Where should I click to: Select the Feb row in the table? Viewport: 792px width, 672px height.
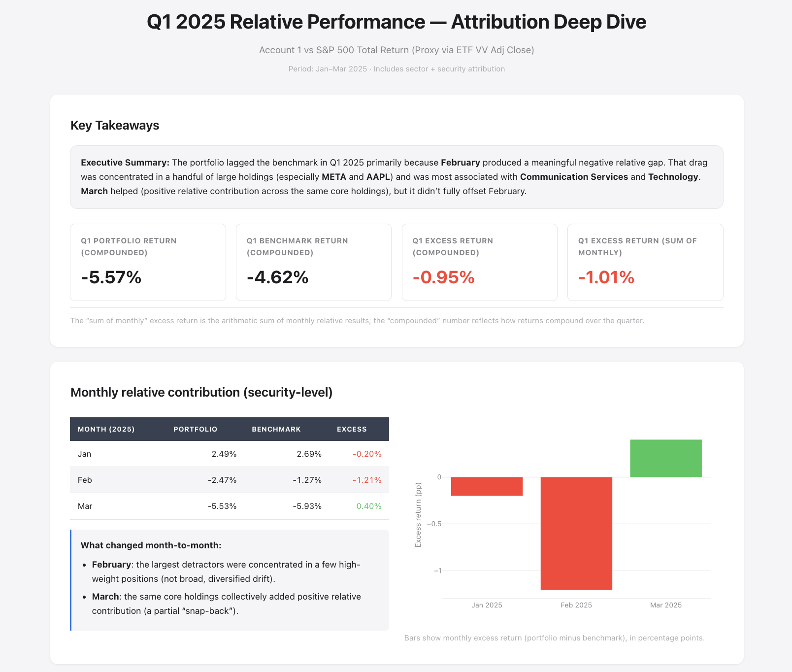coord(230,480)
